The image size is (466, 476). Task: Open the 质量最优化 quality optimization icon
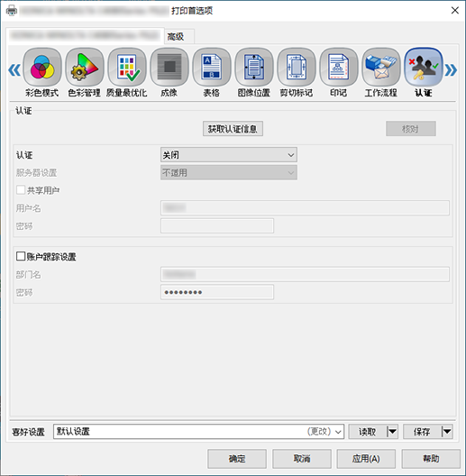coord(127,68)
